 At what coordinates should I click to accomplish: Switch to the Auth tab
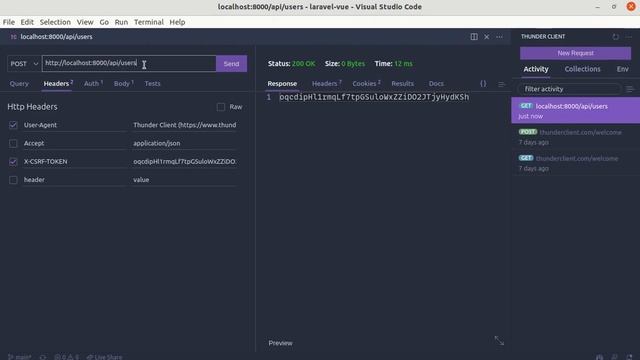coord(93,84)
